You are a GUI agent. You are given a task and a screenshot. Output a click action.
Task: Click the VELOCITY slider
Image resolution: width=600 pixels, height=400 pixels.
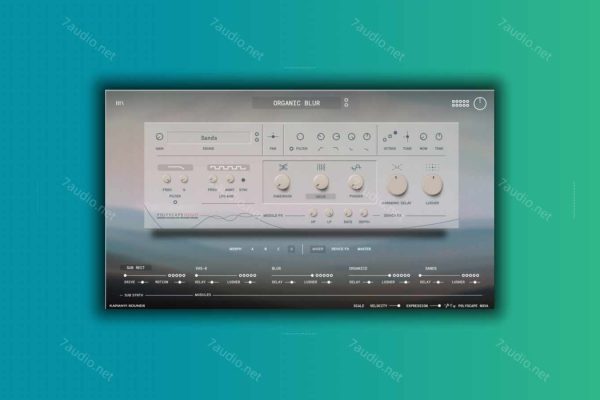tap(395, 306)
